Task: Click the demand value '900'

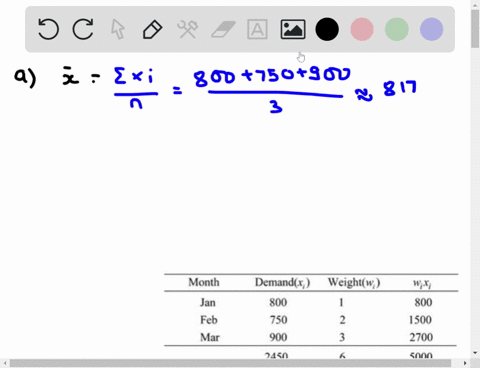Action: (278, 337)
